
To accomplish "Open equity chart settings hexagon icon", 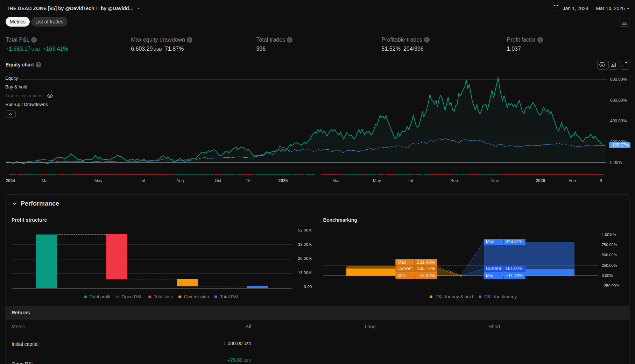I will click(x=602, y=65).
